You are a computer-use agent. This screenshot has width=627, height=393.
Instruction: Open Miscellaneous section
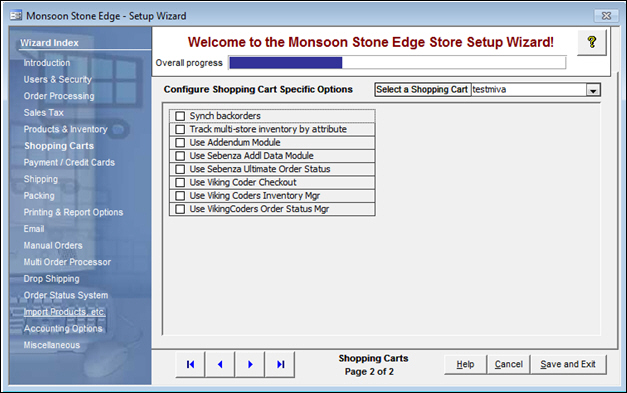tap(52, 345)
